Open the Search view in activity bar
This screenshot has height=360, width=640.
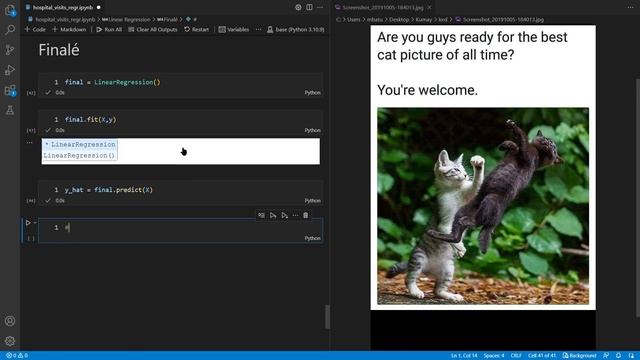[x=10, y=29]
